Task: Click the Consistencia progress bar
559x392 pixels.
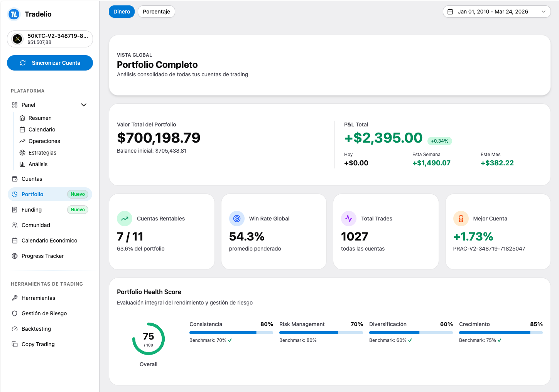Action: (231, 332)
